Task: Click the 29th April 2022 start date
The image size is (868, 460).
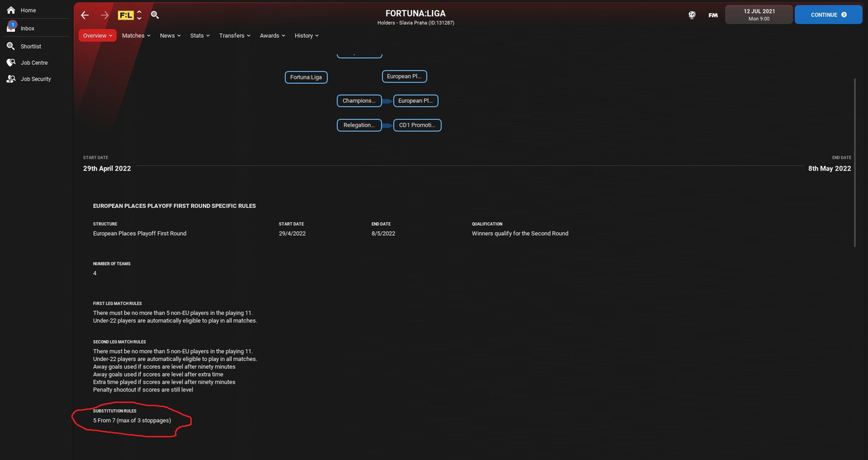Action: pyautogui.click(x=107, y=168)
